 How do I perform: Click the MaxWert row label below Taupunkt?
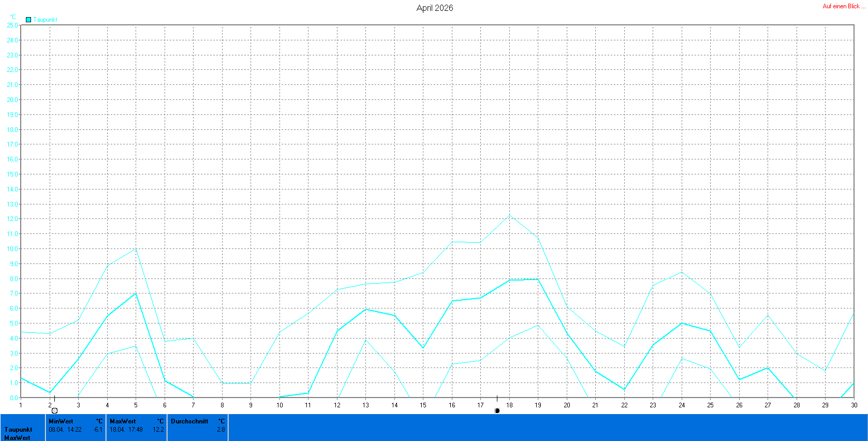coord(17,438)
